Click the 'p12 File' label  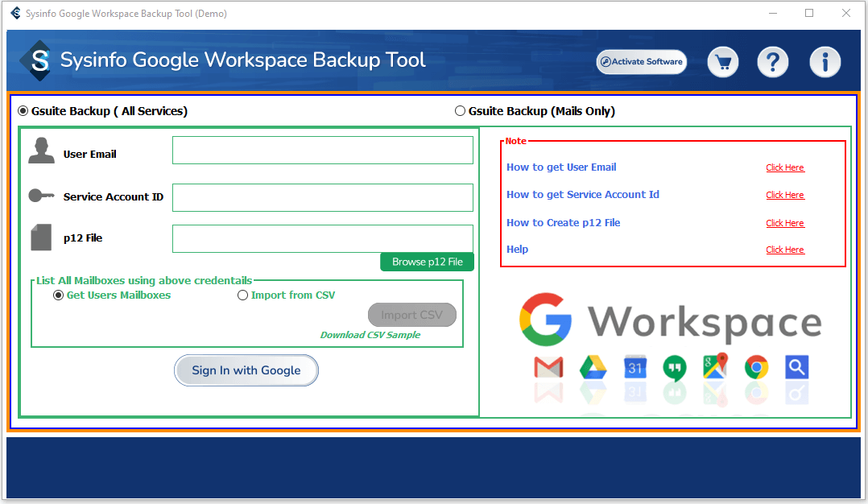(x=83, y=238)
